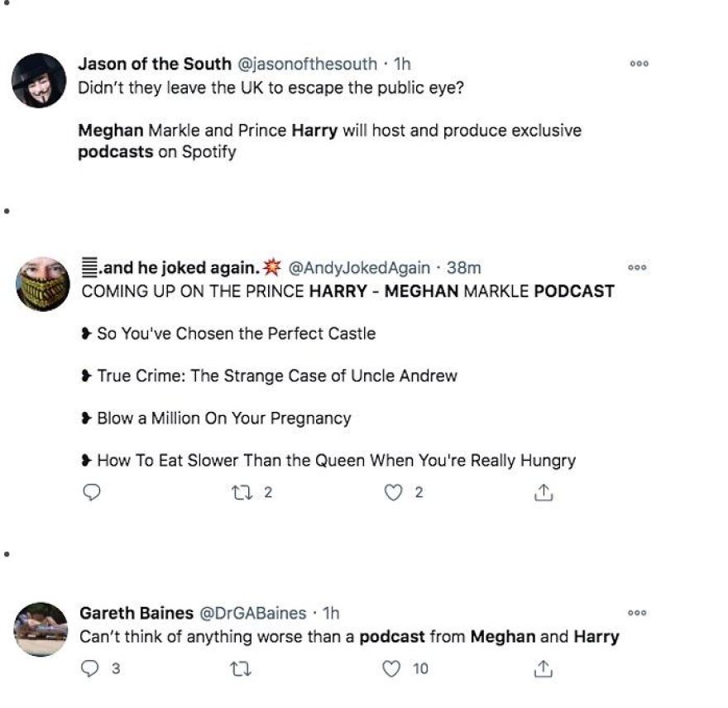This screenshot has width=728, height=708.
Task: Like the AndyJokedAgain podcast tweet
Action: (x=394, y=493)
